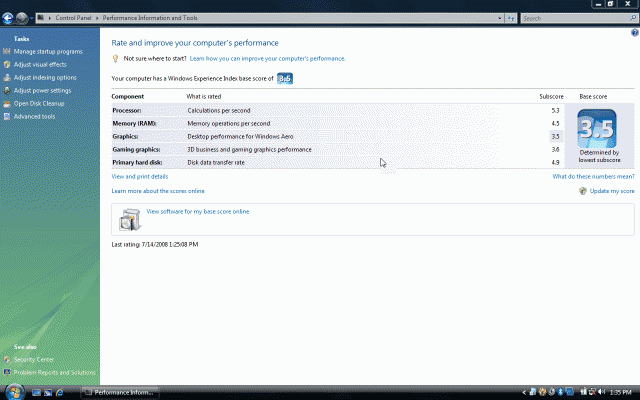Screen dimensions: 640x400
Task: Open Manage startup programs task
Action: point(48,51)
